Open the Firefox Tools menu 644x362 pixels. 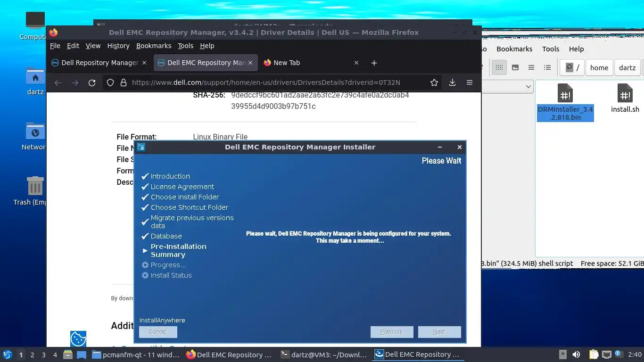pos(186,46)
